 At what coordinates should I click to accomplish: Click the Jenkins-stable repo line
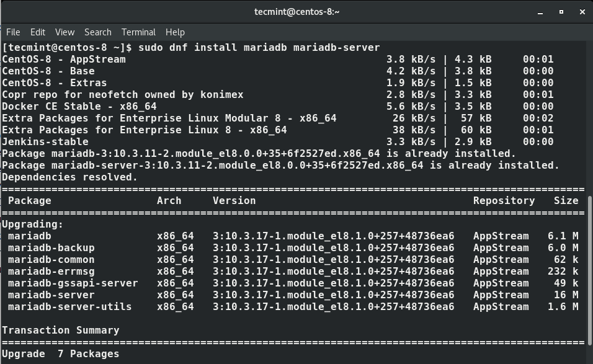coord(45,142)
